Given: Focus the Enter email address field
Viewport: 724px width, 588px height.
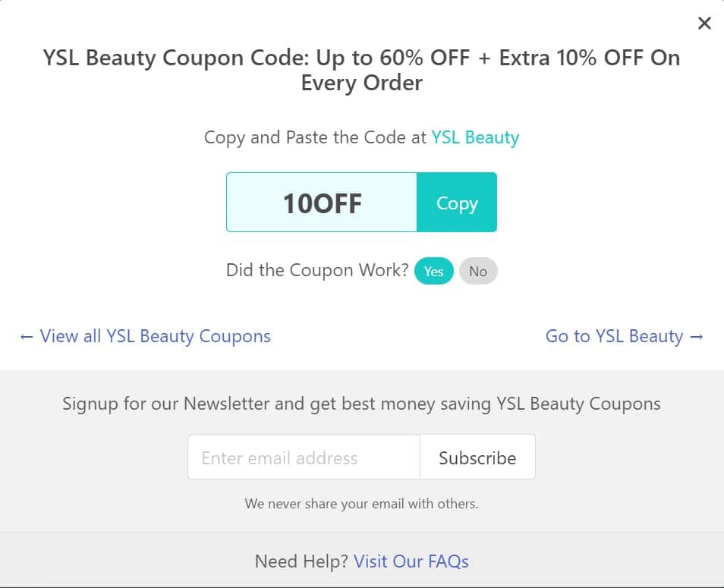Looking at the screenshot, I should tap(304, 457).
